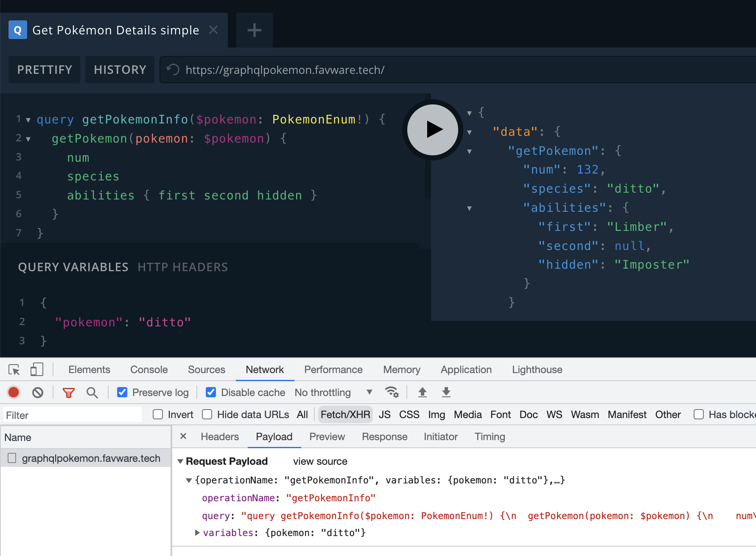Import HAR file with upload arrow
Viewport: 756px width, 556px height.
(422, 392)
